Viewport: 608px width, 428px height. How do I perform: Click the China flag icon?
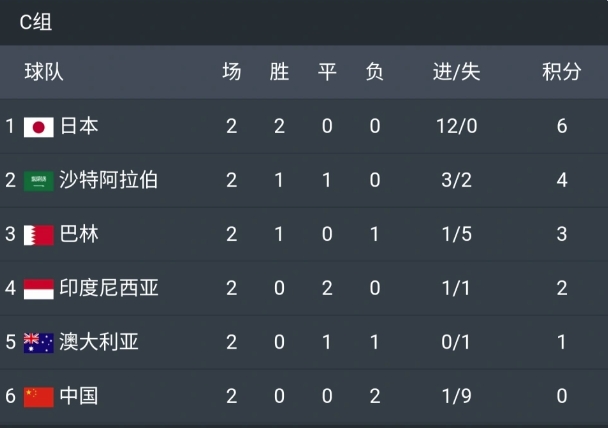tap(38, 397)
